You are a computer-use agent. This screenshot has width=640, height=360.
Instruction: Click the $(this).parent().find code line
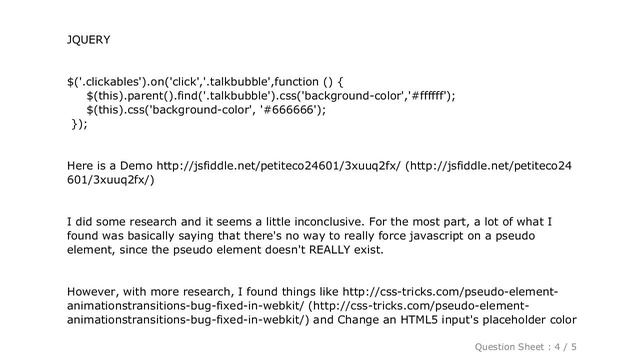[x=271, y=96]
